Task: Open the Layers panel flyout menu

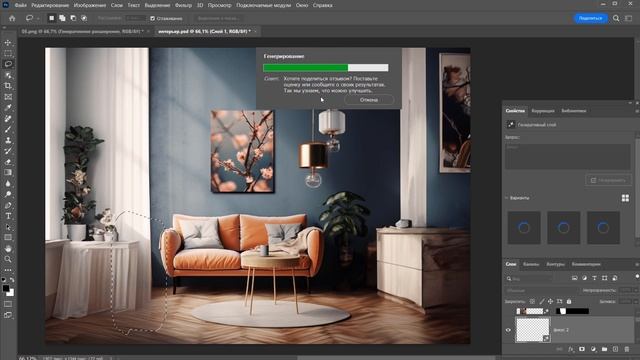Action: click(637, 264)
